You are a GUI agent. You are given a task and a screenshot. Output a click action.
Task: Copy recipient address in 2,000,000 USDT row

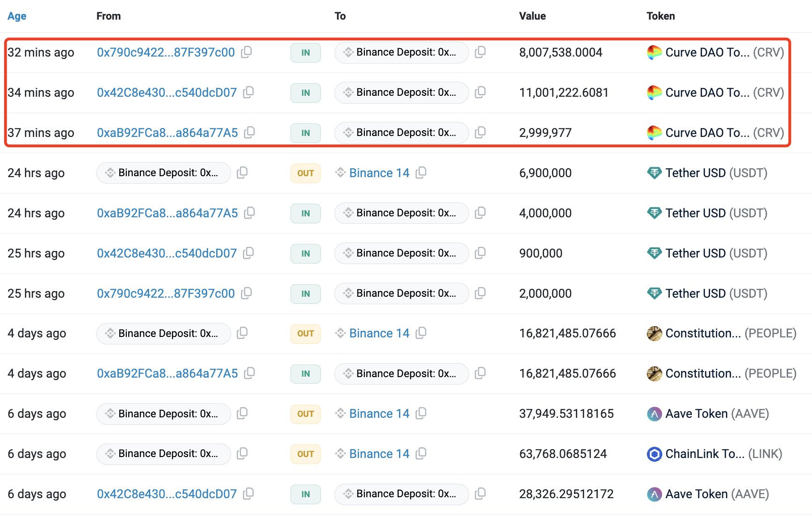[480, 293]
